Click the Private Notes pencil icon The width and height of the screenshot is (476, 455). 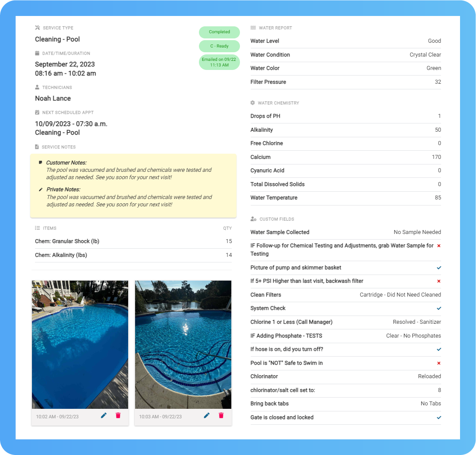pos(40,189)
